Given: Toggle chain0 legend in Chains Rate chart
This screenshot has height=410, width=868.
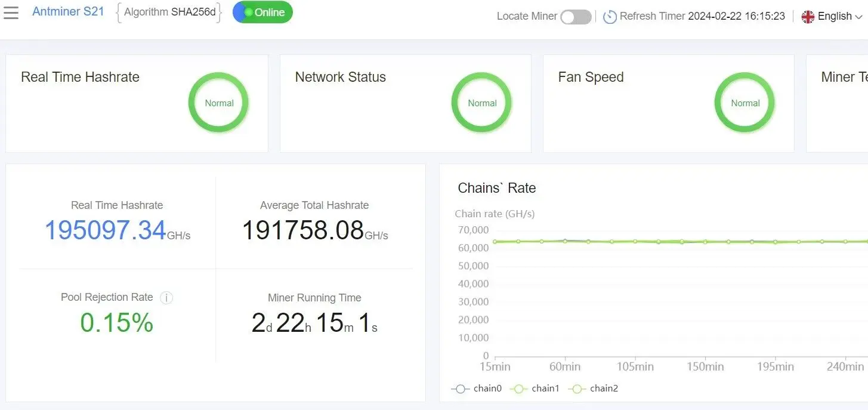Looking at the screenshot, I should (477, 389).
